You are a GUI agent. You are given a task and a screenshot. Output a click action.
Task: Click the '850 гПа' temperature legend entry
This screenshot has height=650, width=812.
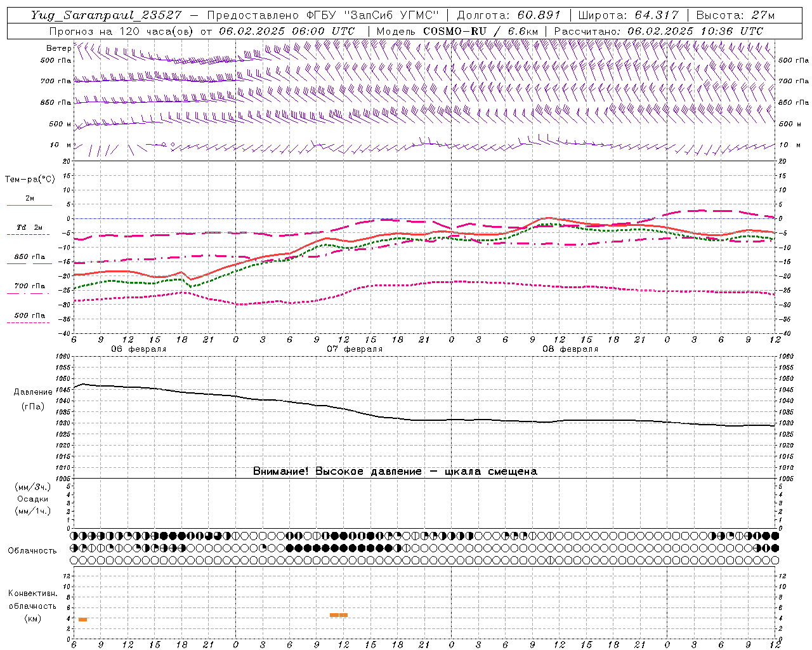pos(30,257)
